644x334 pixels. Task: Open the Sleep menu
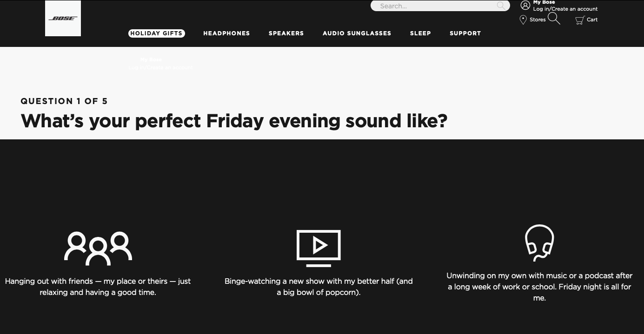click(420, 33)
